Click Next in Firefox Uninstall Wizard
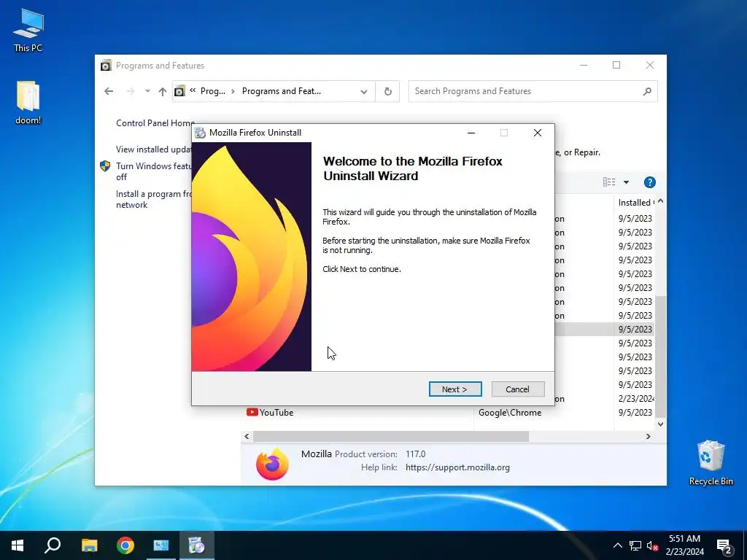The width and height of the screenshot is (747, 560). pyautogui.click(x=455, y=389)
